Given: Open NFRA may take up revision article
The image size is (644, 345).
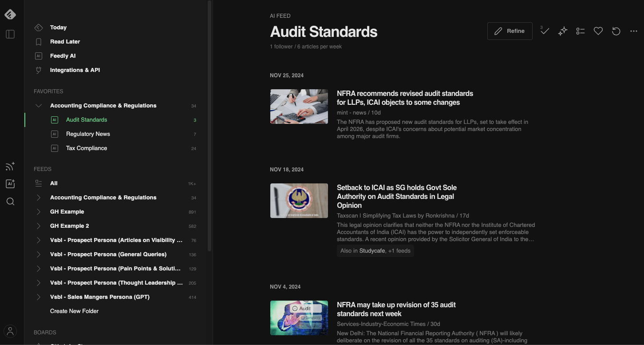Looking at the screenshot, I should [396, 309].
